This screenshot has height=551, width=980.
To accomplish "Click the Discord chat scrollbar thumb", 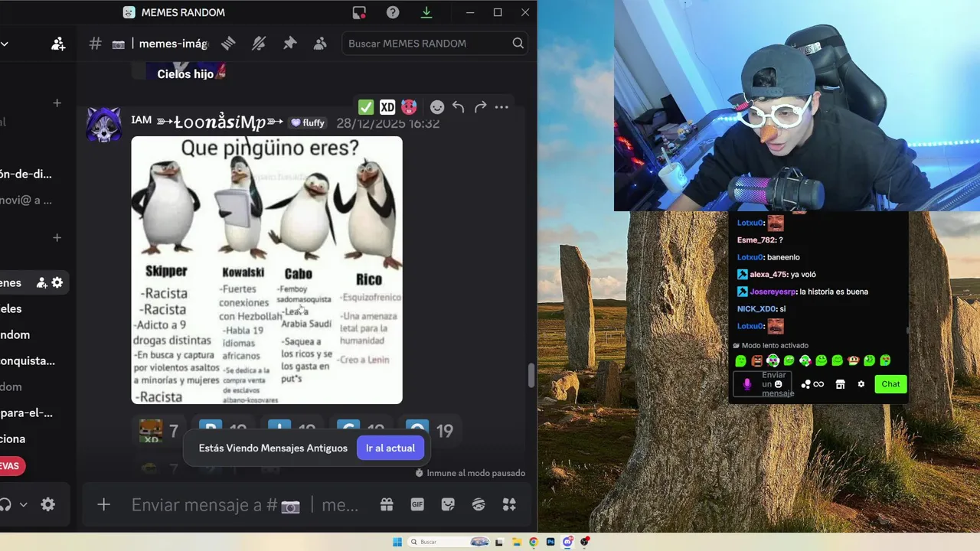I will pyautogui.click(x=531, y=376).
